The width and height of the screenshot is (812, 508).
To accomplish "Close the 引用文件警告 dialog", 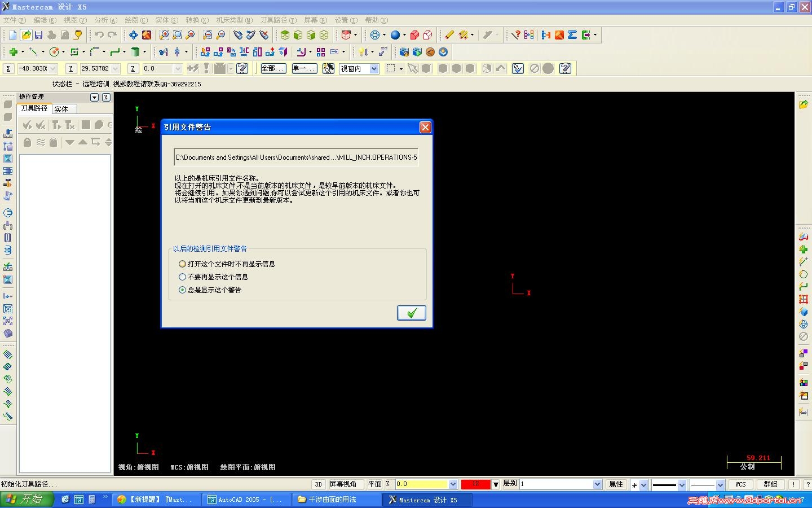I will 425,127.
